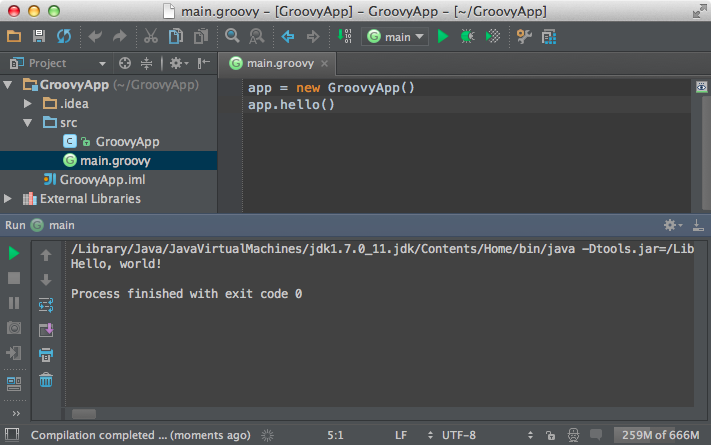Click the Open folder toolbar icon
Screen dimensions: 711x445
coord(14,36)
